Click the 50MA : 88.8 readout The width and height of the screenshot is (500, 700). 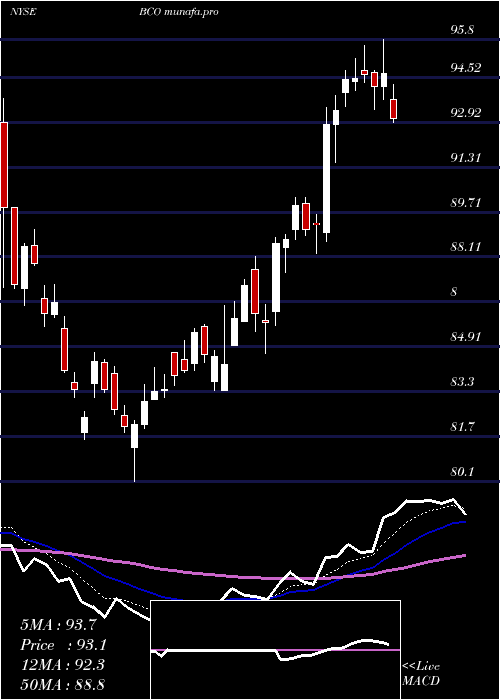pyautogui.click(x=62, y=684)
